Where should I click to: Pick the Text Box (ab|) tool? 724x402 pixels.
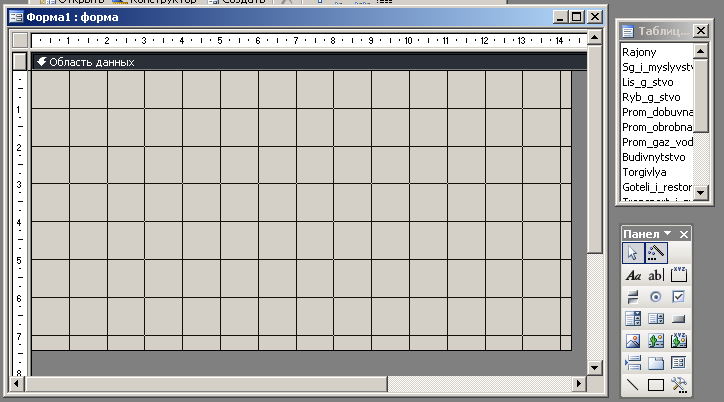pyautogui.click(x=656, y=275)
